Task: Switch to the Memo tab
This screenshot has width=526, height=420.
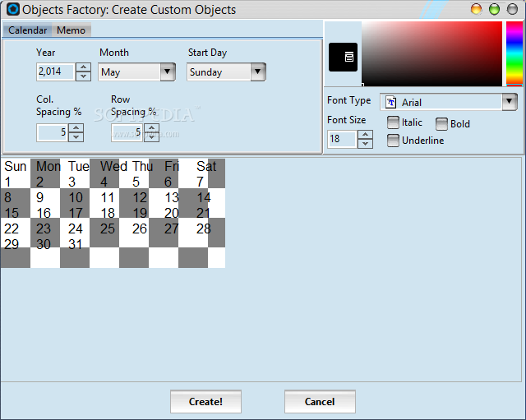Action: point(72,30)
